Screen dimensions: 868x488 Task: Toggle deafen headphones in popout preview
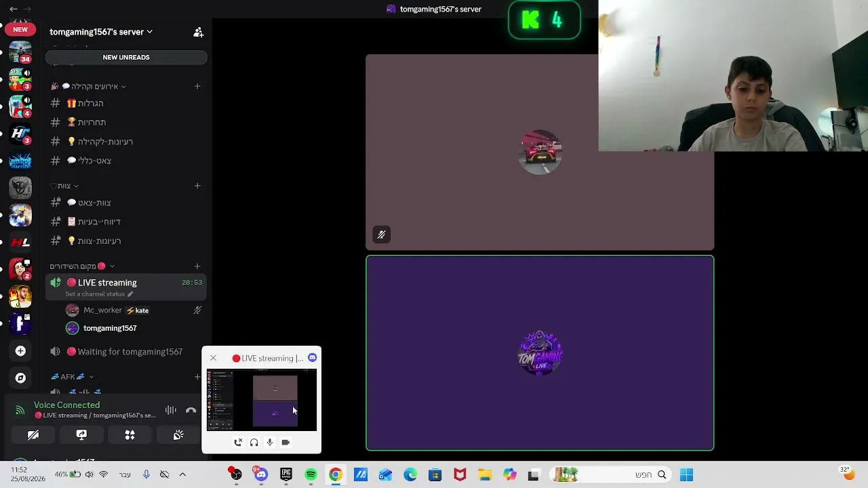[254, 442]
